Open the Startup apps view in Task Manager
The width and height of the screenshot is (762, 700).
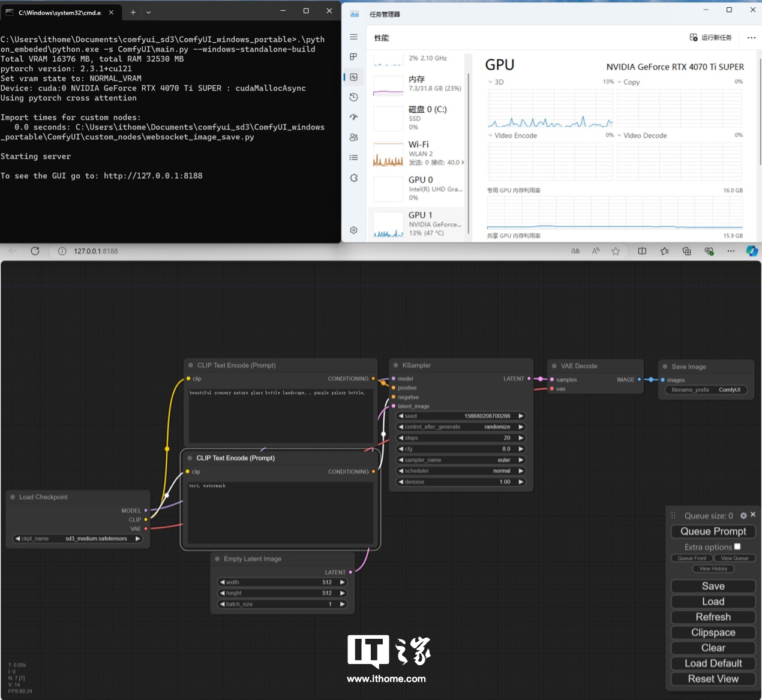pos(353,117)
